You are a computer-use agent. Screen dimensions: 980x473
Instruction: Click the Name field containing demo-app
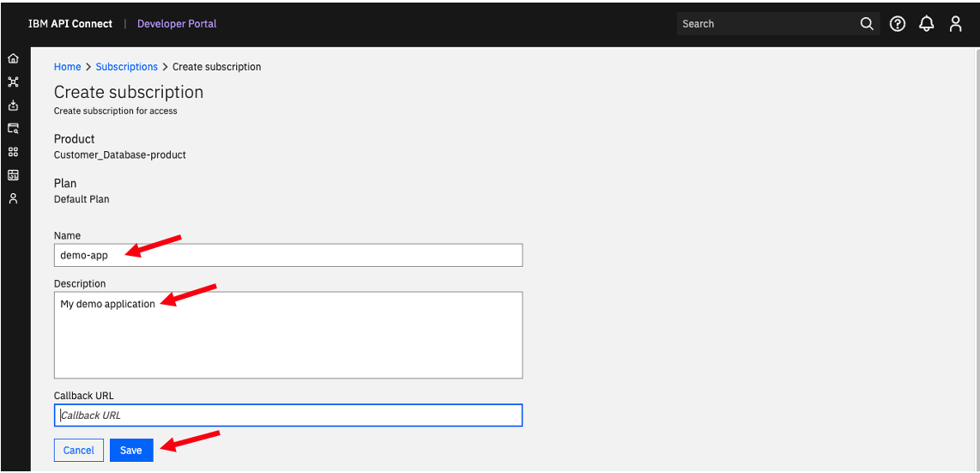[288, 255]
